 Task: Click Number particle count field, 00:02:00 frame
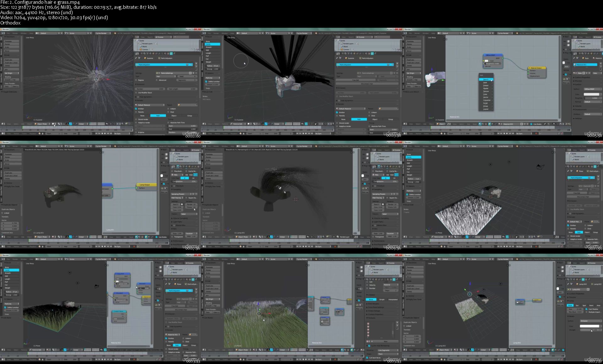point(150,89)
